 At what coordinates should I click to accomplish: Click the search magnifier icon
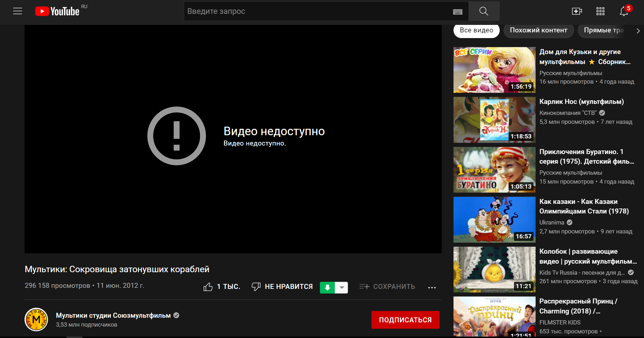[x=483, y=11]
